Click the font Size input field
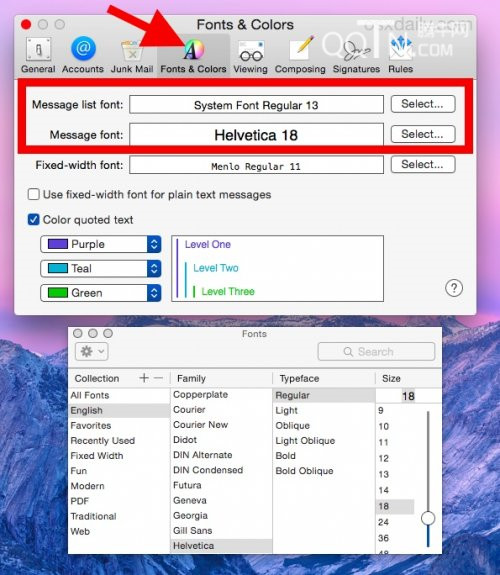 (x=408, y=396)
